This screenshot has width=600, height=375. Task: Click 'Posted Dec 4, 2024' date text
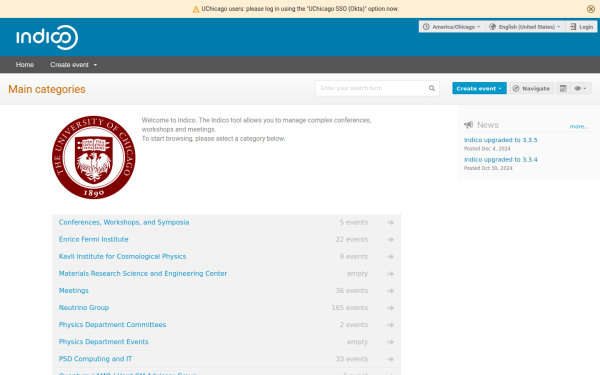point(487,148)
